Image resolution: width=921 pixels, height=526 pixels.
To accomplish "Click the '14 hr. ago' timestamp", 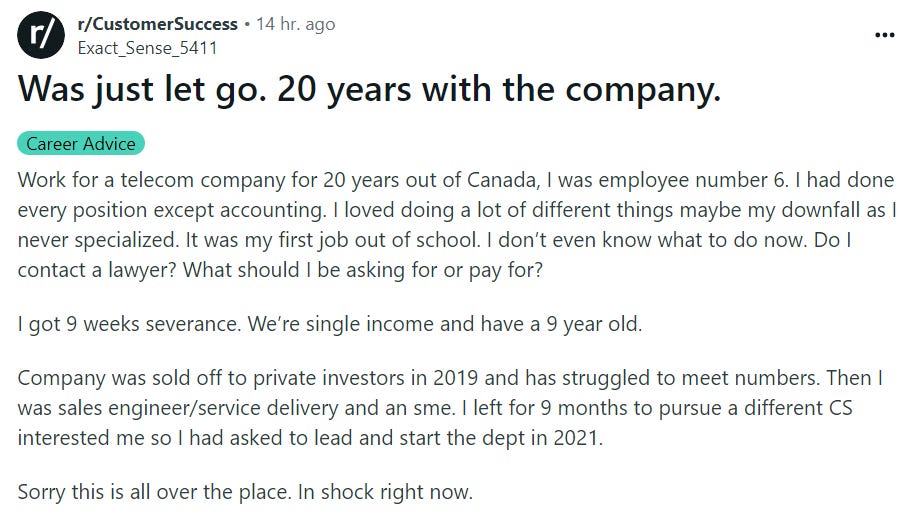I will coord(295,24).
